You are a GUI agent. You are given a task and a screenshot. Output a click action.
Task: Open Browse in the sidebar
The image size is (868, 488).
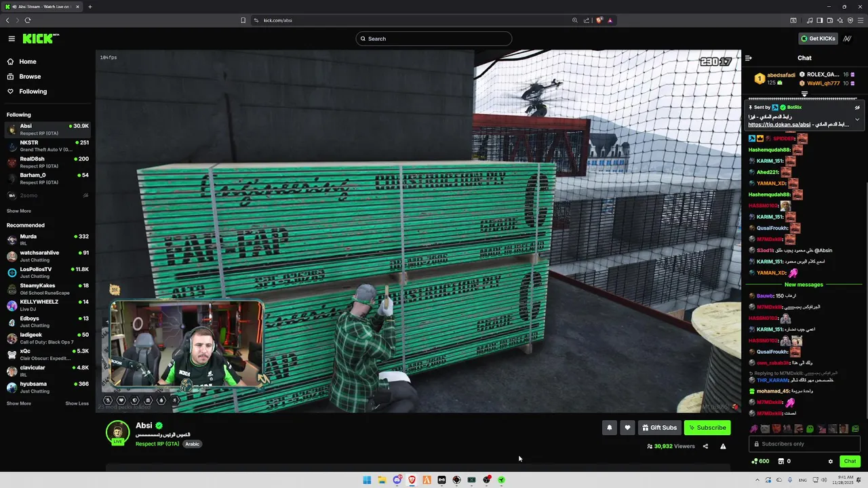30,77
